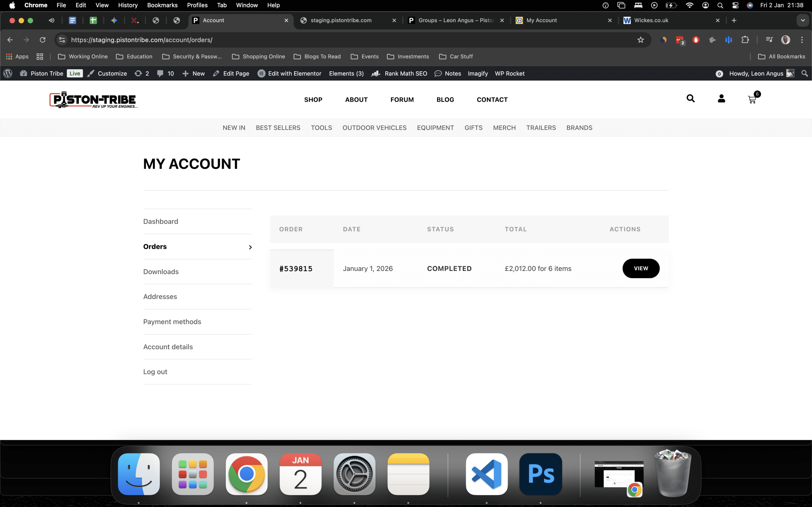Open the Payment methods account link
Image resolution: width=812 pixels, height=507 pixels.
[172, 322]
